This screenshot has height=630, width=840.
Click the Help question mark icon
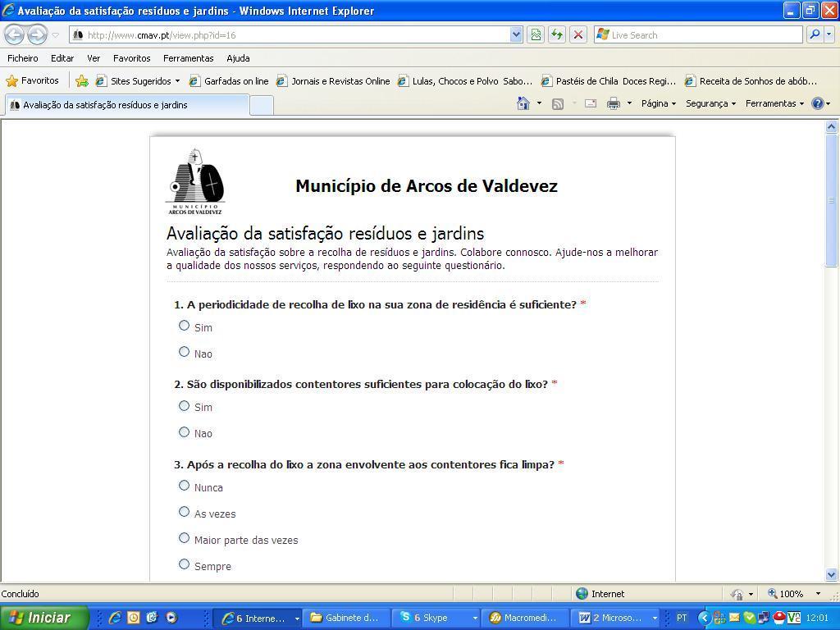point(817,103)
